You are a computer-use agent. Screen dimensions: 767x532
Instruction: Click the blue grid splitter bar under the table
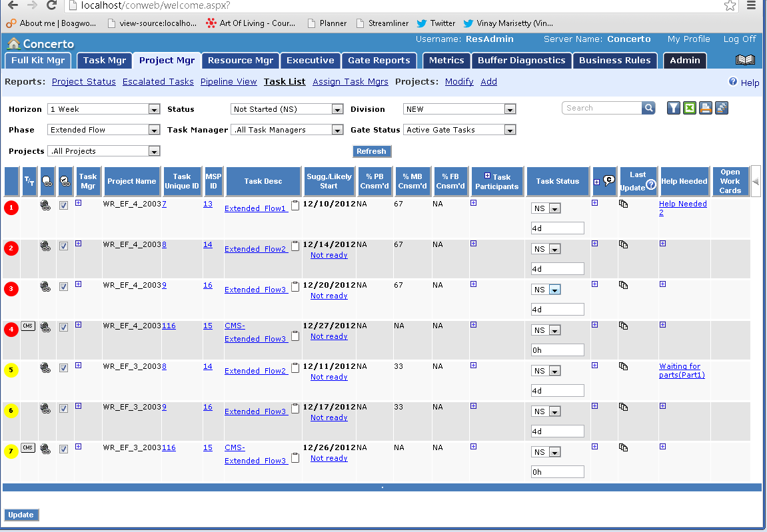(382, 487)
